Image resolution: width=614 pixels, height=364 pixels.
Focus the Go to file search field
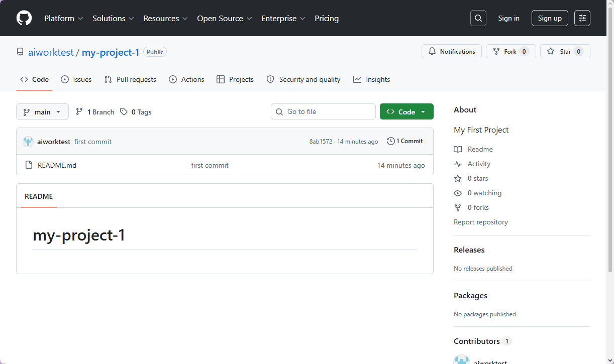(323, 111)
